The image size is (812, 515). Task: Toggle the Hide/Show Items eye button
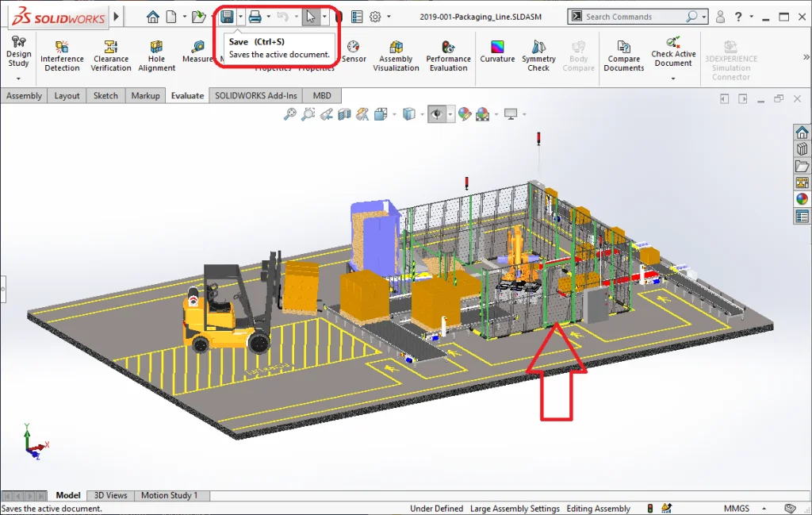pos(437,114)
